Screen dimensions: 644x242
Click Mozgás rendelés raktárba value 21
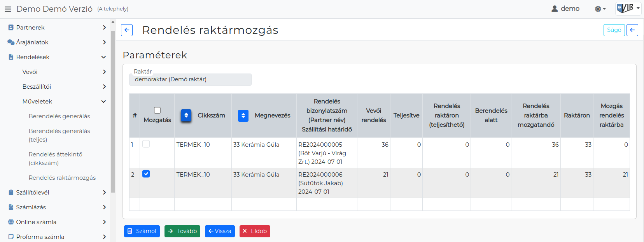point(625,175)
